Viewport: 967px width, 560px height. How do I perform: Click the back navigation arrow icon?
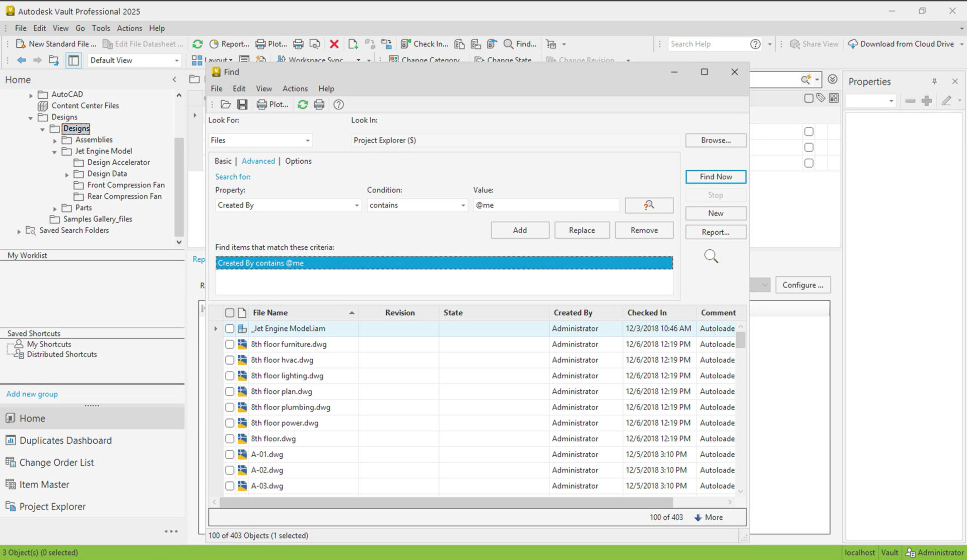(21, 60)
